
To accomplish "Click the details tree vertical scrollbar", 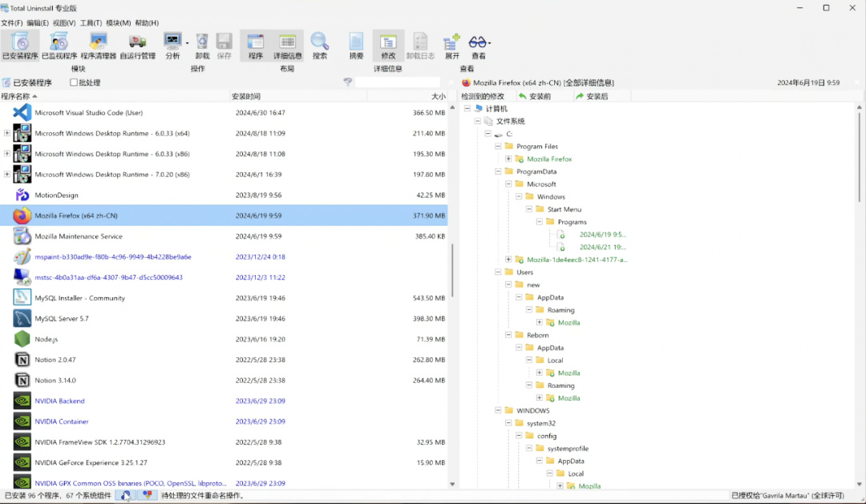I will pyautogui.click(x=860, y=157).
